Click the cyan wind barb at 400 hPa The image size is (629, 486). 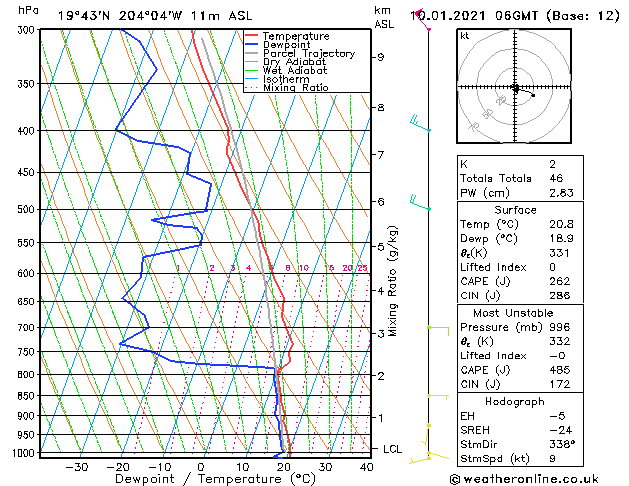coord(420,124)
